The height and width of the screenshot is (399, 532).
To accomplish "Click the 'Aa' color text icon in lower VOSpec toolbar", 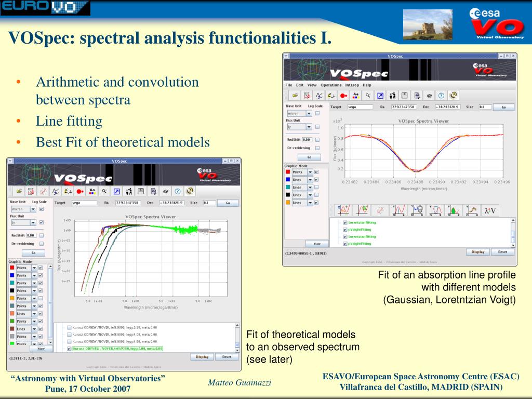I will coord(92,191).
